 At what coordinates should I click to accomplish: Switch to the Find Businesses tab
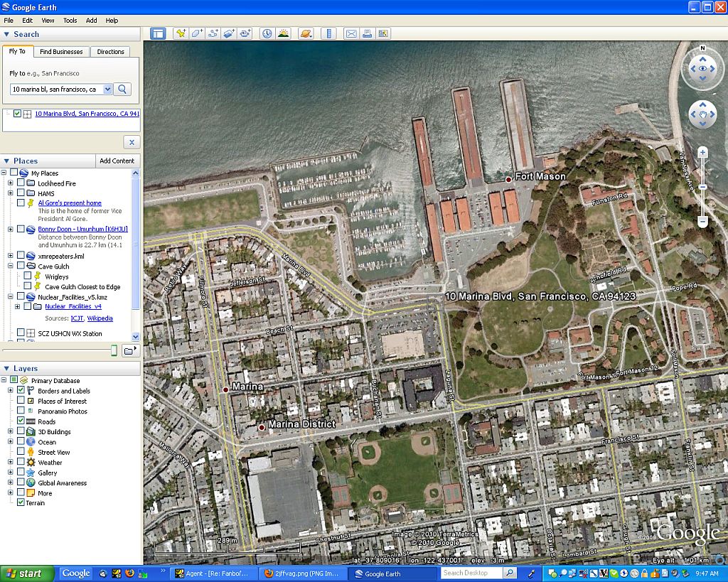click(61, 52)
